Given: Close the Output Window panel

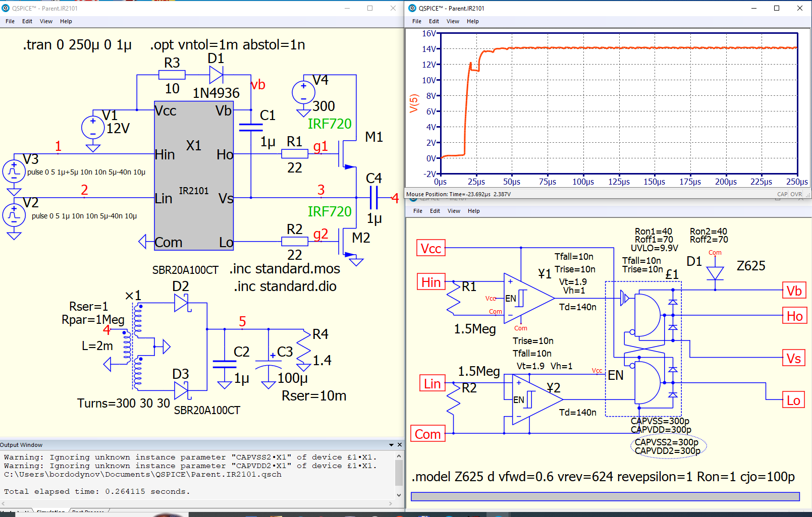Looking at the screenshot, I should [x=400, y=445].
